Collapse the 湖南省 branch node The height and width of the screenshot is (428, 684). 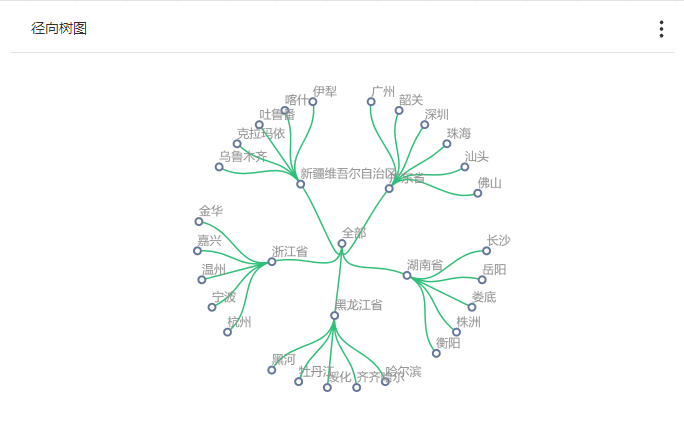click(407, 275)
